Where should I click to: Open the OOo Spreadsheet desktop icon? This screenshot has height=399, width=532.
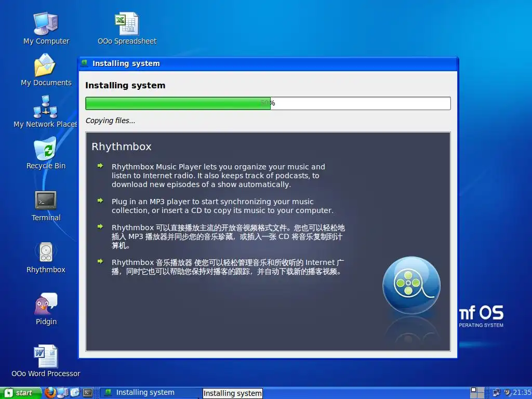pyautogui.click(x=127, y=29)
